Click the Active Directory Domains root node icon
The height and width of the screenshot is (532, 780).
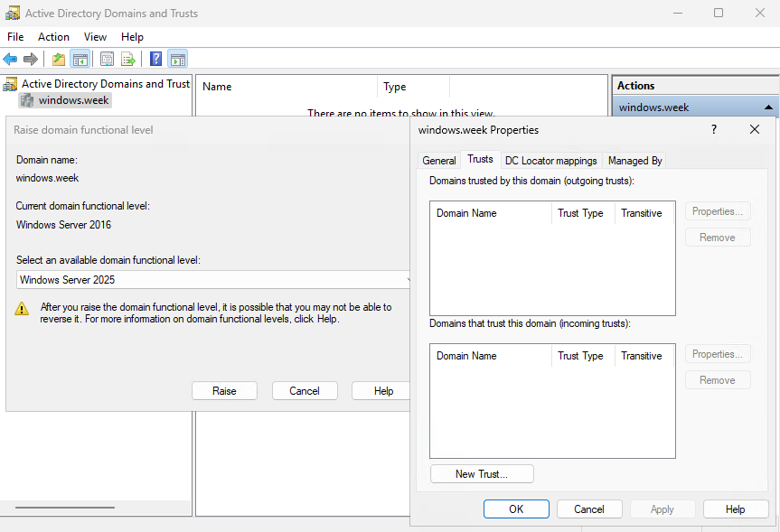pyautogui.click(x=11, y=84)
